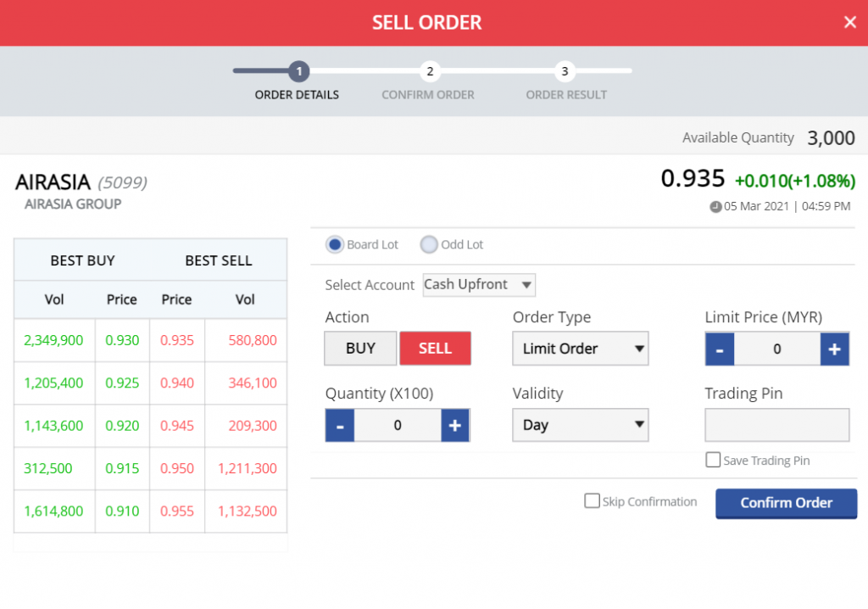Click the Quantity input field
The height and width of the screenshot is (609, 868).
(398, 425)
